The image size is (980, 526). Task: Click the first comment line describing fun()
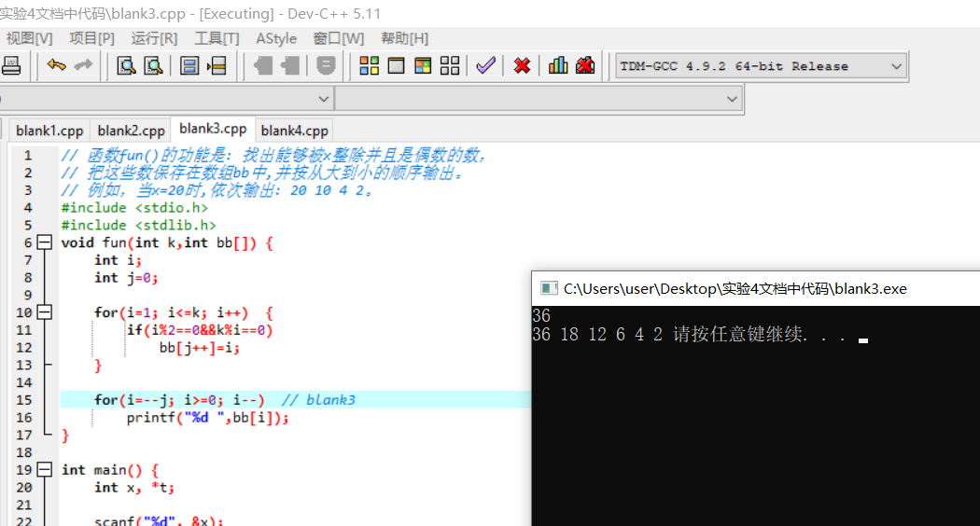[273, 155]
